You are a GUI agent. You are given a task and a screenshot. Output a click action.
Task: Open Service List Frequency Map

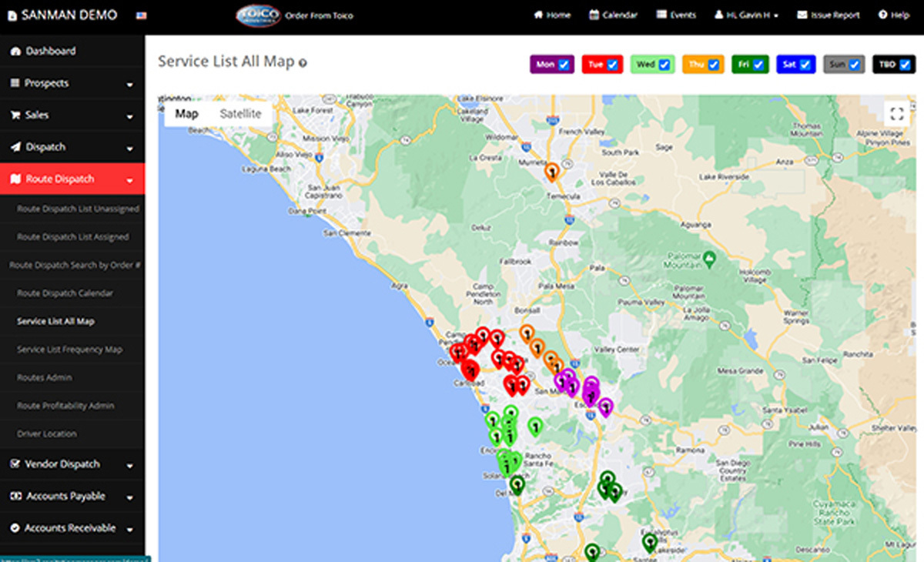69,350
